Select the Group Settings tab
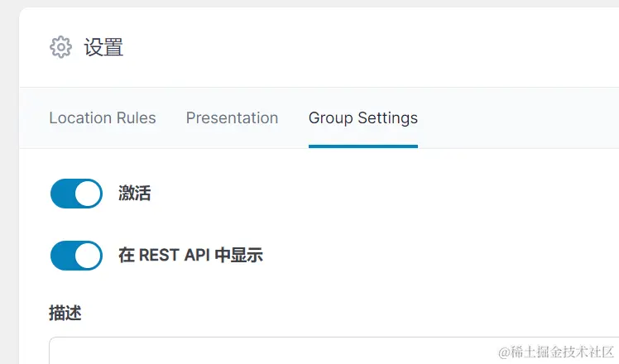 [362, 118]
